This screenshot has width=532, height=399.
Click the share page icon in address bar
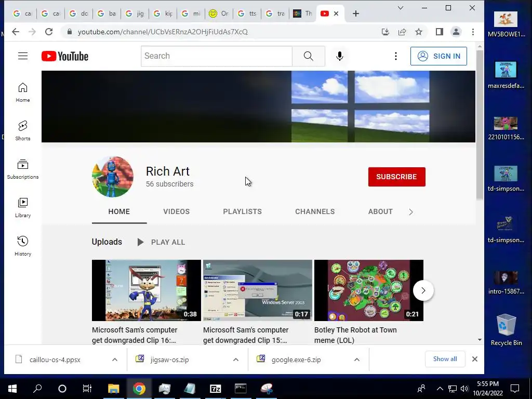pos(402,32)
